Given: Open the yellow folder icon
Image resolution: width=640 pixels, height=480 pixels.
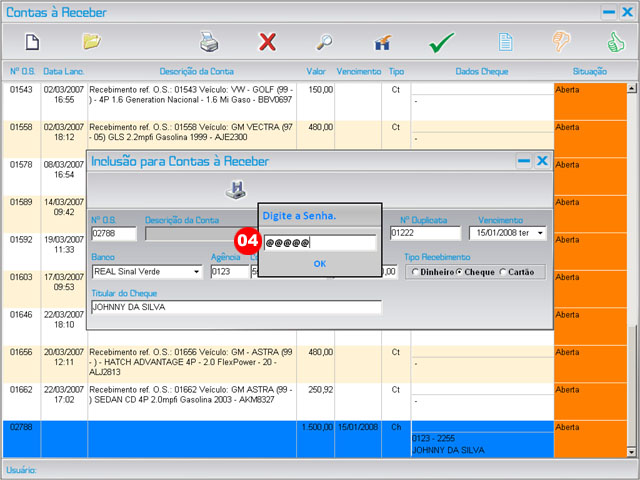Looking at the screenshot, I should (92, 42).
